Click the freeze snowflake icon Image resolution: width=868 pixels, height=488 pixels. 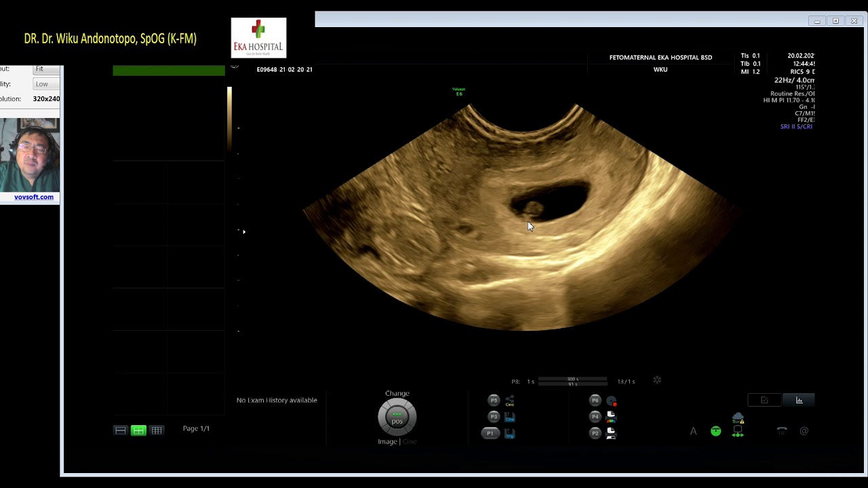[x=657, y=381]
